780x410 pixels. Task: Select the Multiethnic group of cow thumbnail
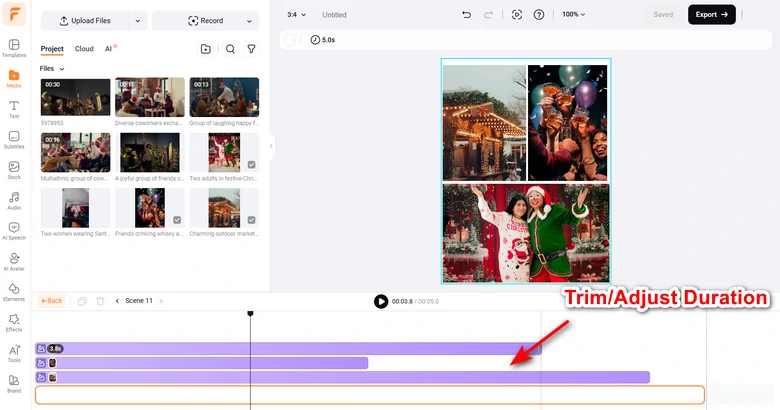point(76,153)
